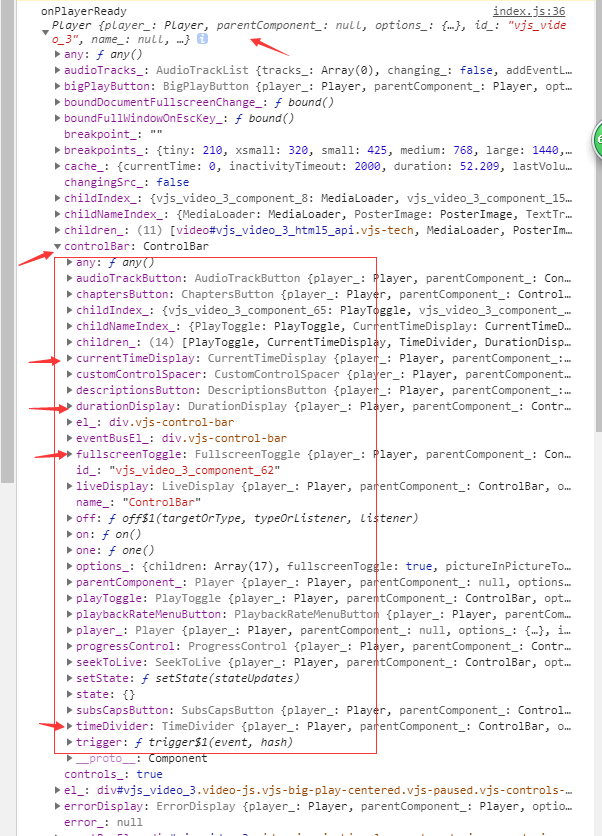Expand parentComponent_: Player in controlBar

point(69,582)
